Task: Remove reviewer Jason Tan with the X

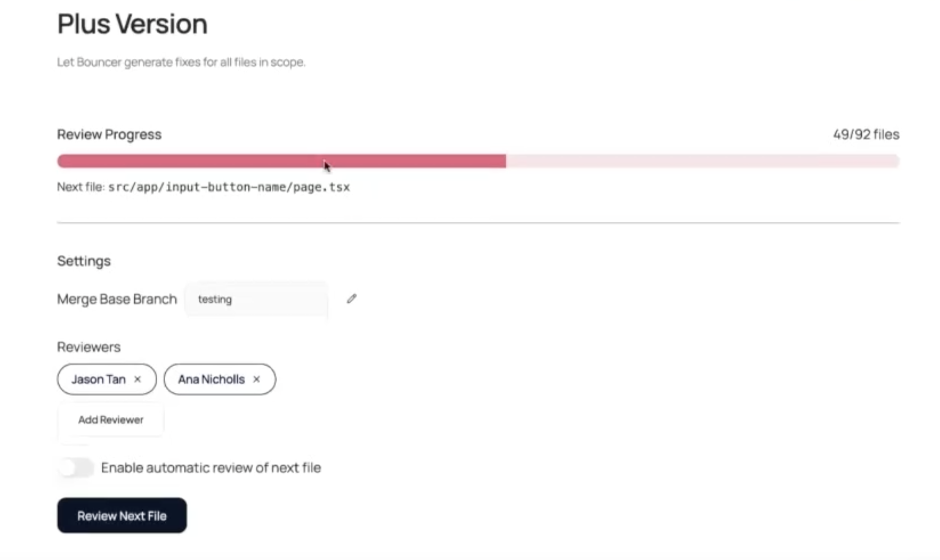Action: click(137, 379)
